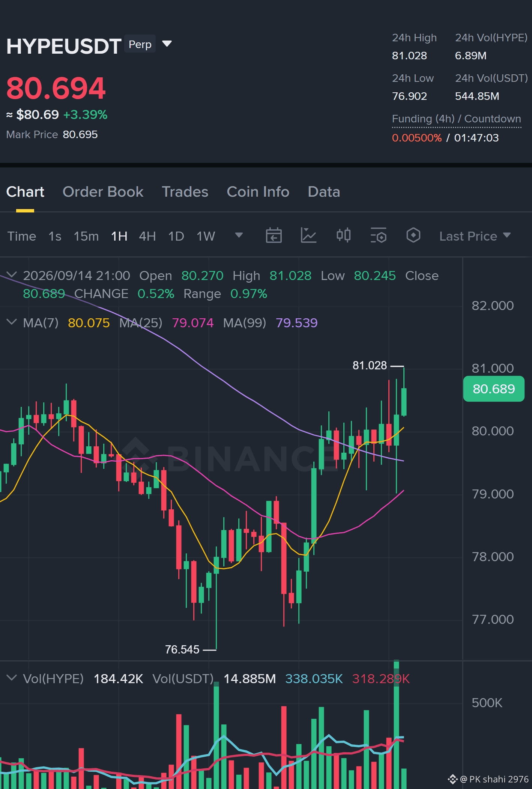This screenshot has height=789, width=532.
Task: Select the 1D time interval
Action: [x=176, y=236]
